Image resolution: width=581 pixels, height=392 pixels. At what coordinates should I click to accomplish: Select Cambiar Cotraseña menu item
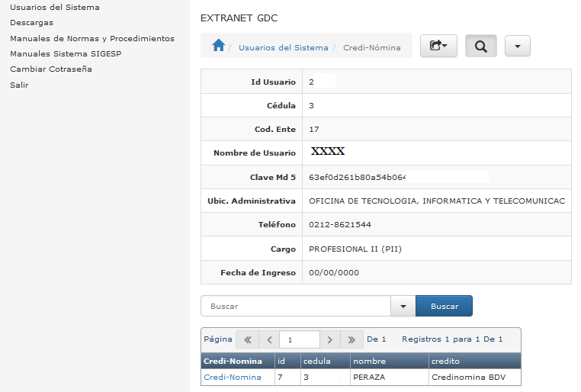tap(51, 69)
